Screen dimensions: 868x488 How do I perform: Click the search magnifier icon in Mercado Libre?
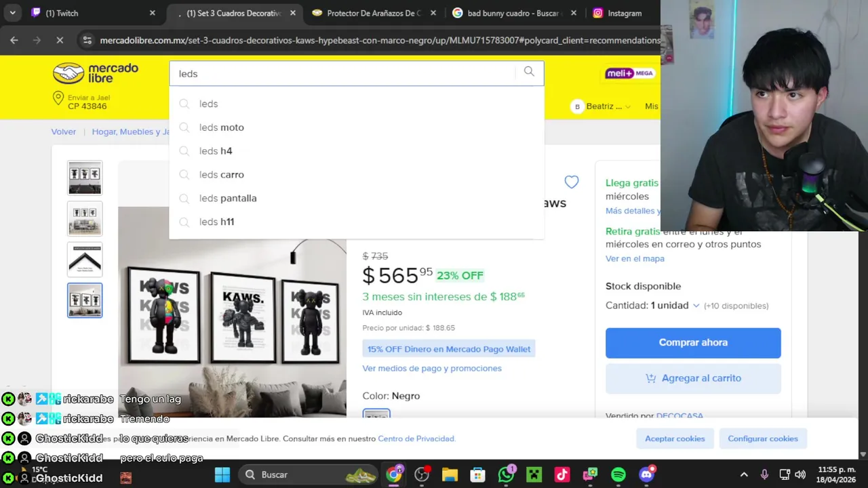coord(529,72)
